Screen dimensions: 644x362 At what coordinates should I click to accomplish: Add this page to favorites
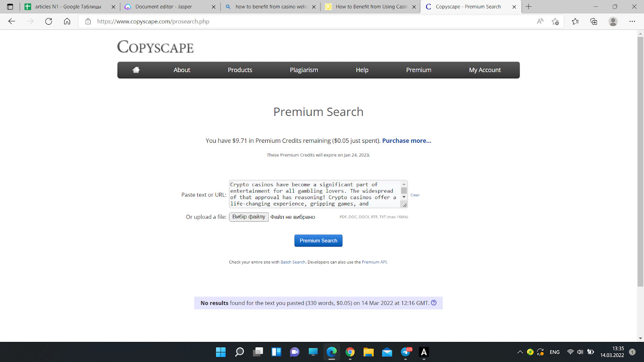click(x=555, y=21)
